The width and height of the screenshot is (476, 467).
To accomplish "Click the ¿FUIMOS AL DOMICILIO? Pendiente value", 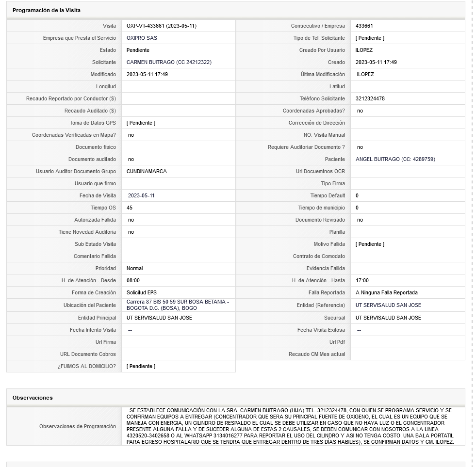I will coord(141,366).
